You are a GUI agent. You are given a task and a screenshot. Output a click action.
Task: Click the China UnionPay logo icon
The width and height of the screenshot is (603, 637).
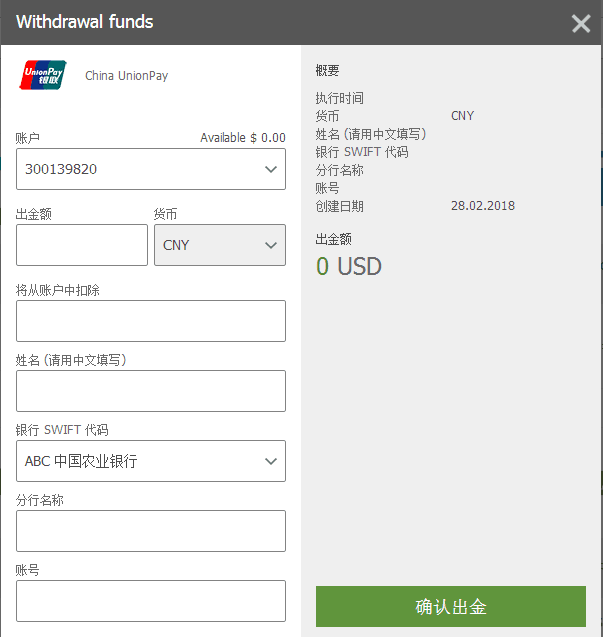(x=43, y=75)
